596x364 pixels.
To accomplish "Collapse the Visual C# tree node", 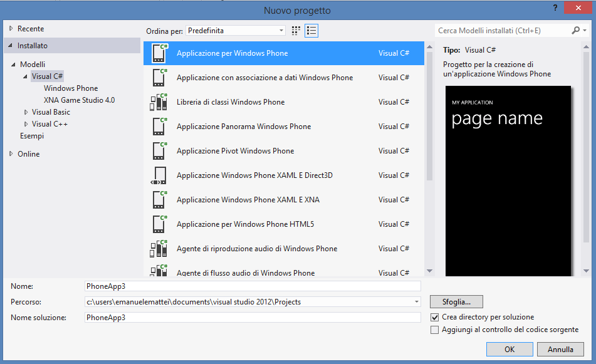I will tap(25, 76).
